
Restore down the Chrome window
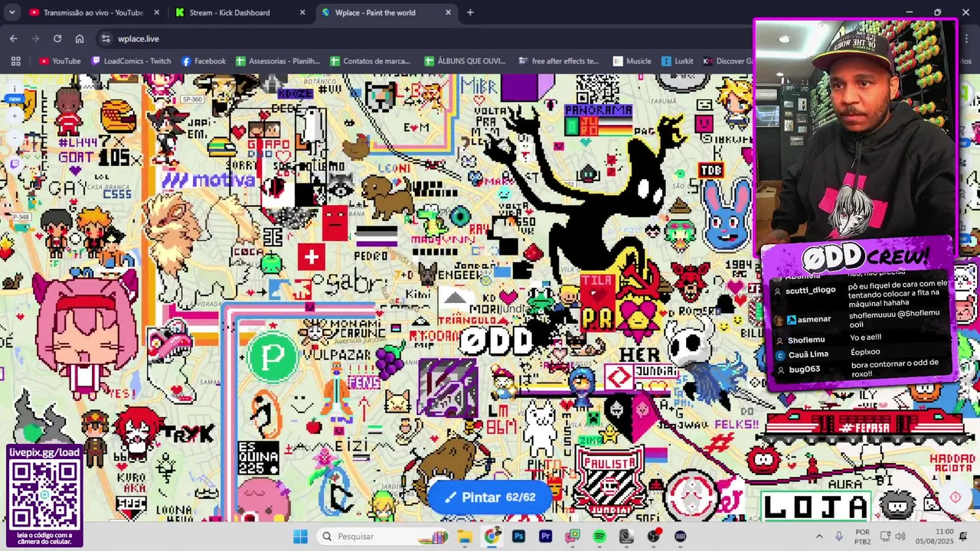coord(937,12)
